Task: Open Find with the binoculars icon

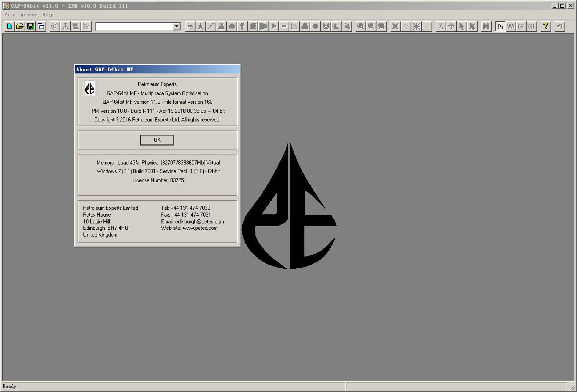Action: (486, 26)
